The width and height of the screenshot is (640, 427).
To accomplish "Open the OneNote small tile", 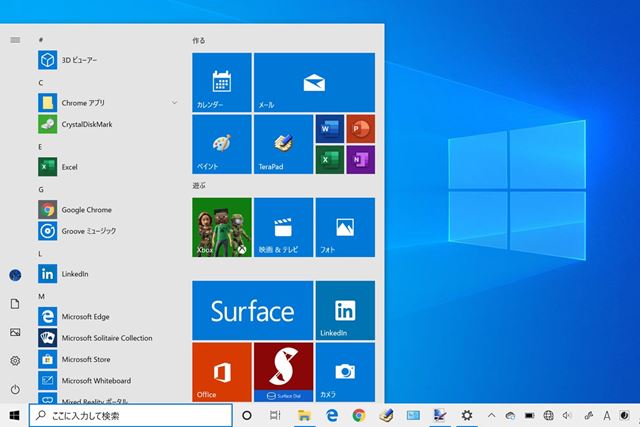I will pyautogui.click(x=361, y=160).
